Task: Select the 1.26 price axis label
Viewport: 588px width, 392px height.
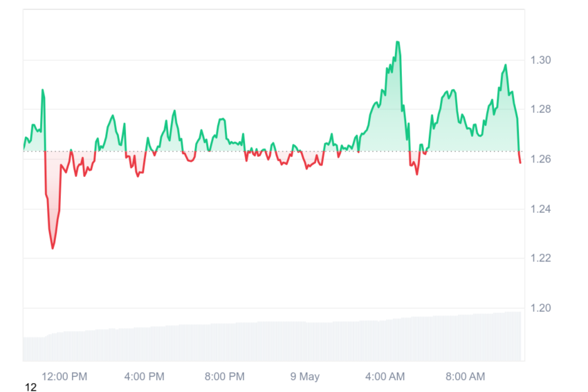Action: [x=540, y=159]
